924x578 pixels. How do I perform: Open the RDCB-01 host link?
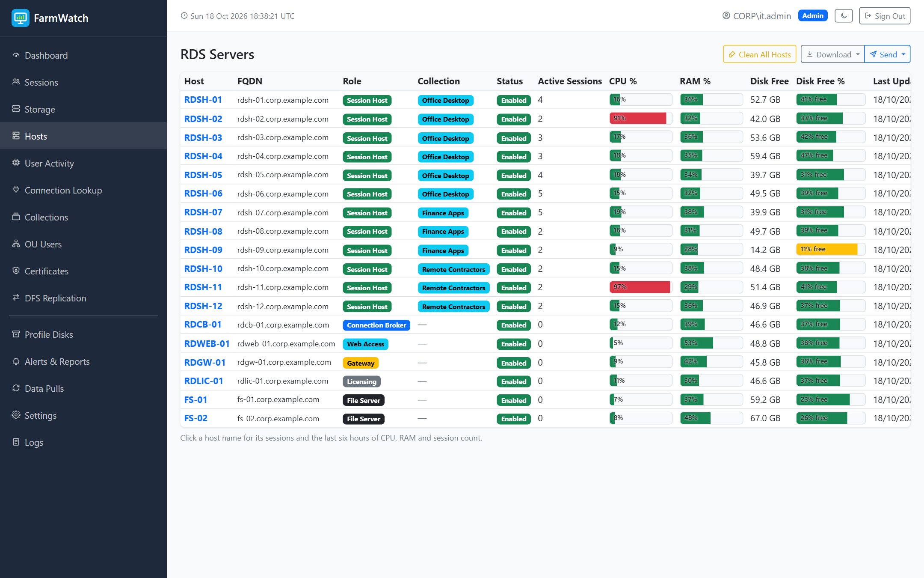click(x=203, y=324)
